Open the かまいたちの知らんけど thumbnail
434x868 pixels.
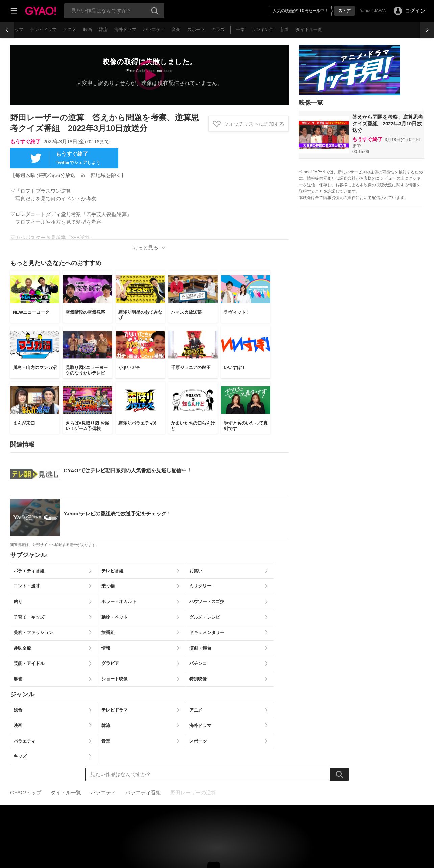tap(193, 400)
